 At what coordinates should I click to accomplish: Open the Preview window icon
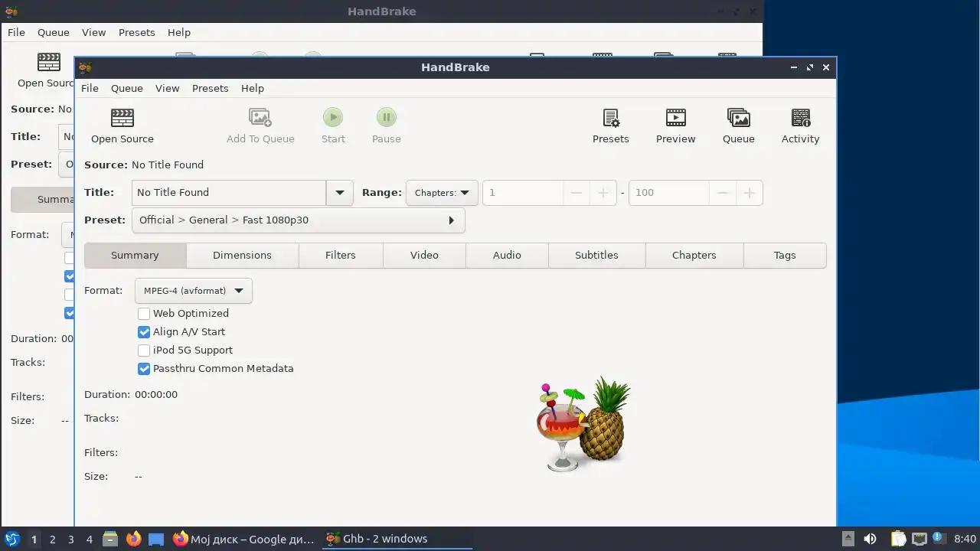click(x=676, y=126)
